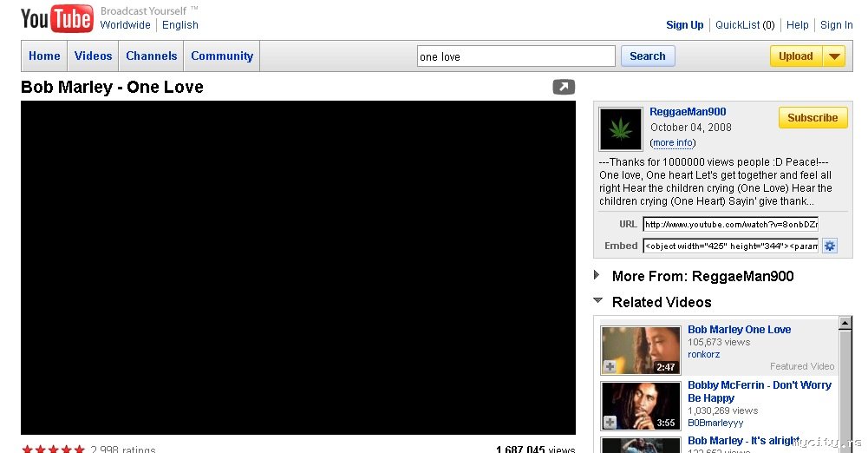Select the video URL field

coord(730,224)
